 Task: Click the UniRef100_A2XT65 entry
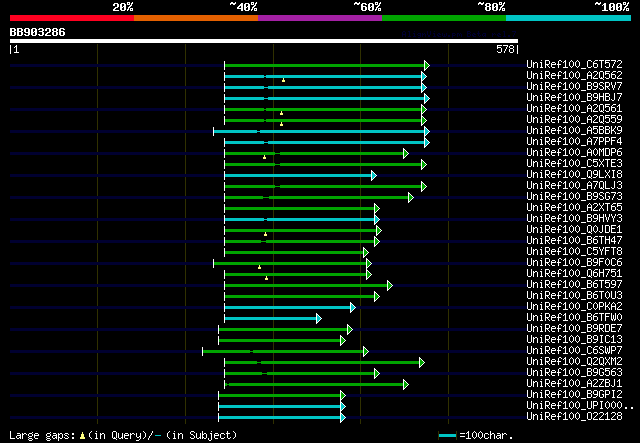[574, 207]
